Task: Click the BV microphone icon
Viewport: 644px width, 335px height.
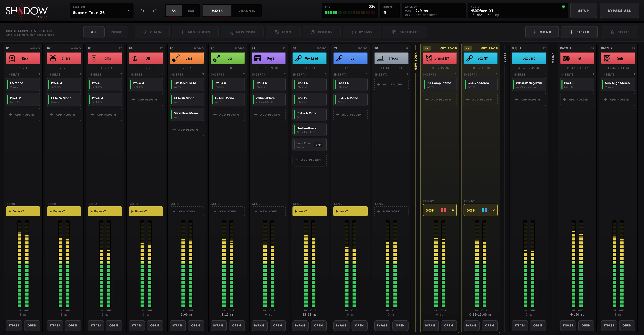Action: [x=339, y=58]
